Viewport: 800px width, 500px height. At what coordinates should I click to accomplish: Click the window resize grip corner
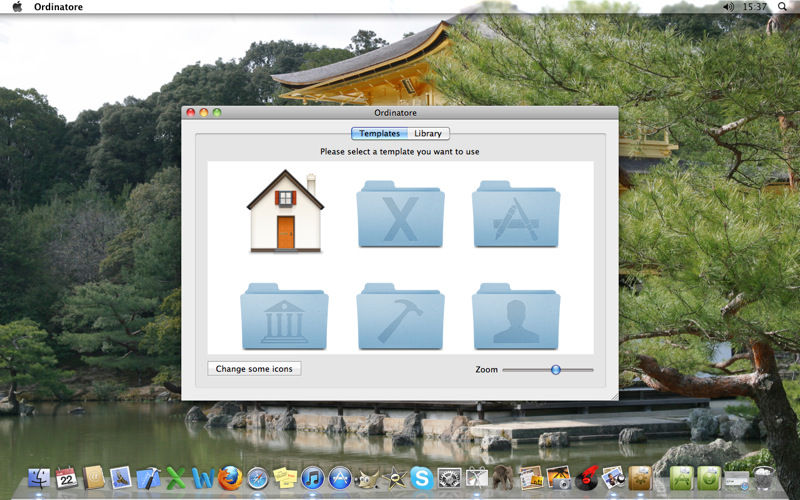[614, 396]
